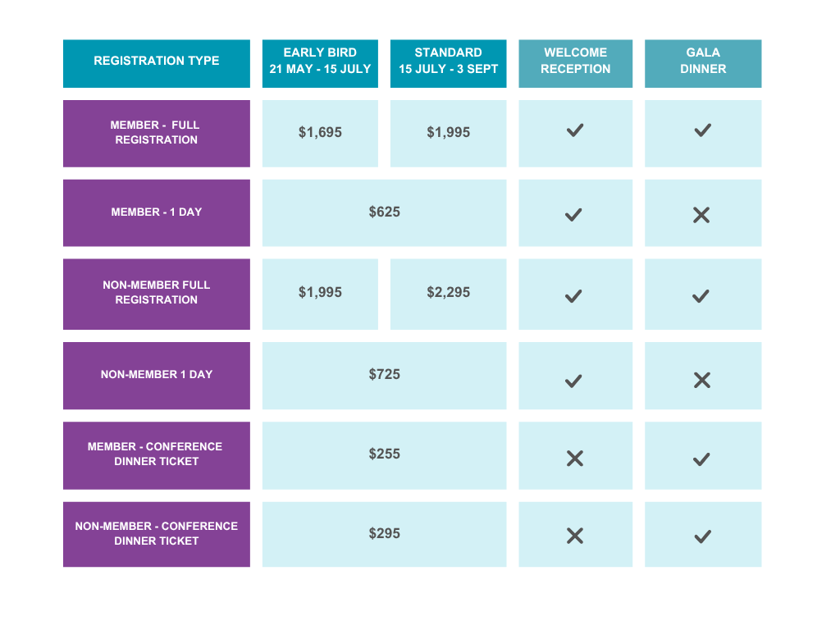
Task: Click Gala Dinner cross for Member 1 Day
Action: (x=701, y=215)
